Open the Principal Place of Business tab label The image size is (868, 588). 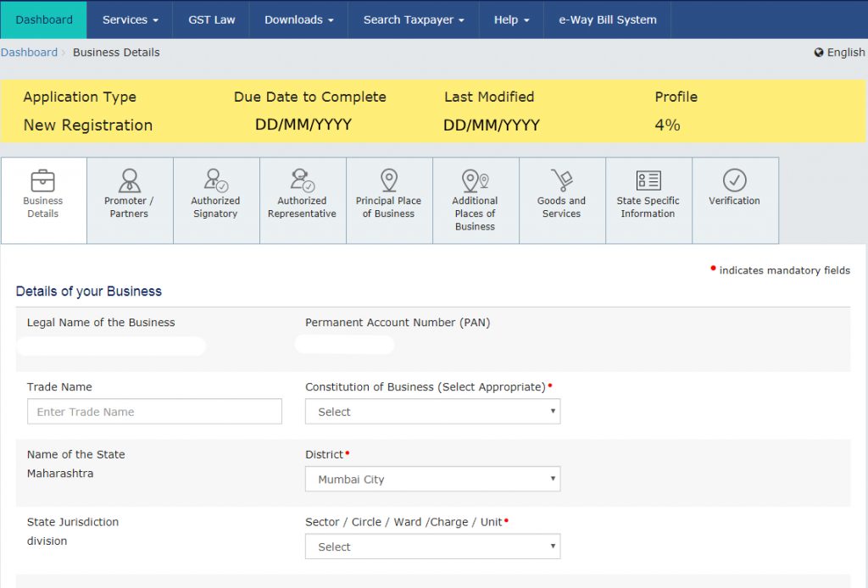[388, 208]
